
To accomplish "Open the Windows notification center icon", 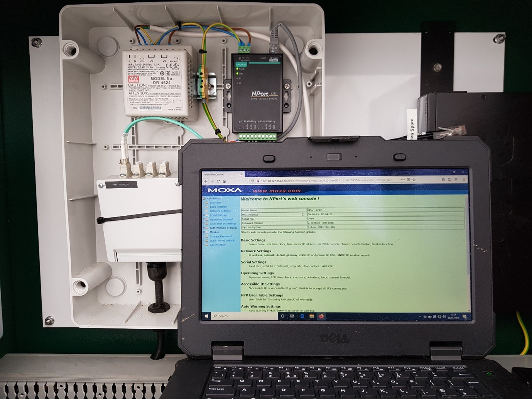I will point(464,316).
